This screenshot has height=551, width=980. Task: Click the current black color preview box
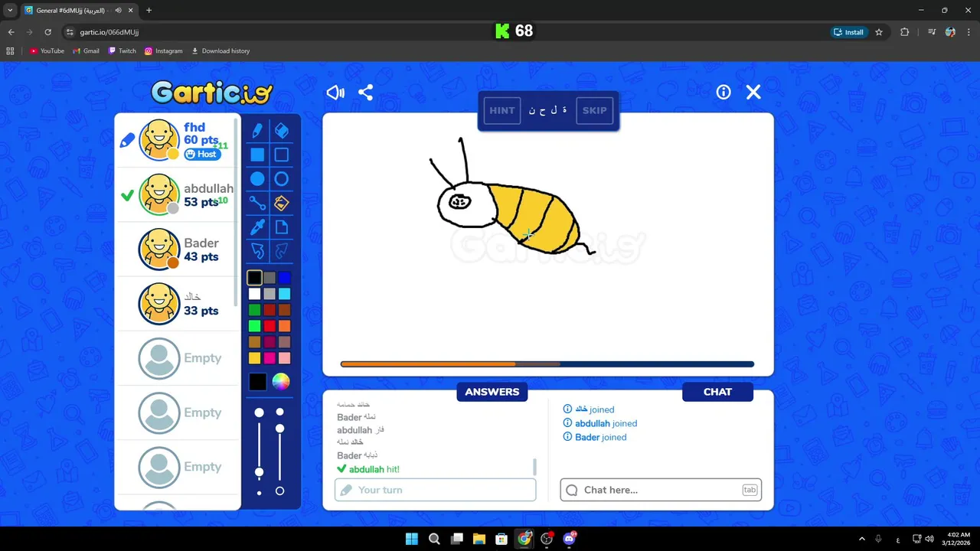coord(257,382)
